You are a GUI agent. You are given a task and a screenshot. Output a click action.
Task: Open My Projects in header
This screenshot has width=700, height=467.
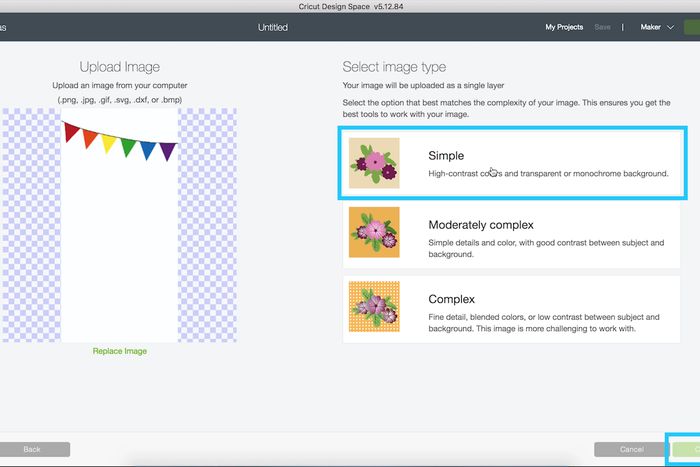coord(564,27)
